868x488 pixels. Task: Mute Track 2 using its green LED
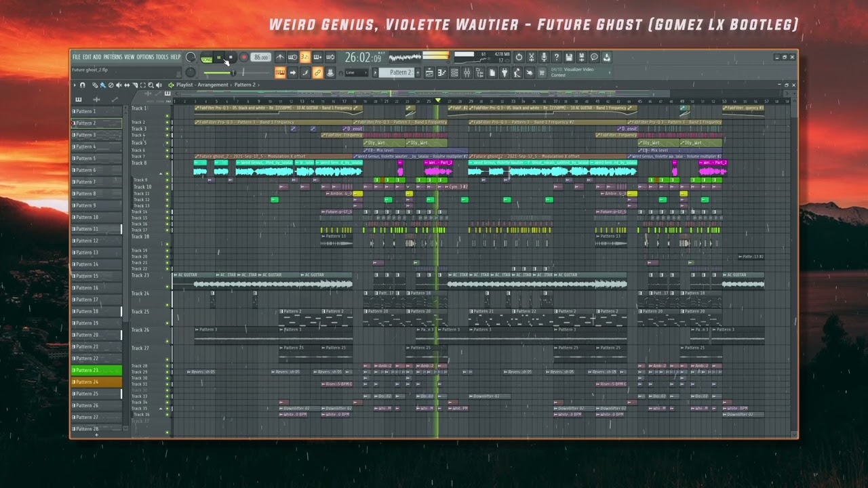[x=167, y=123]
